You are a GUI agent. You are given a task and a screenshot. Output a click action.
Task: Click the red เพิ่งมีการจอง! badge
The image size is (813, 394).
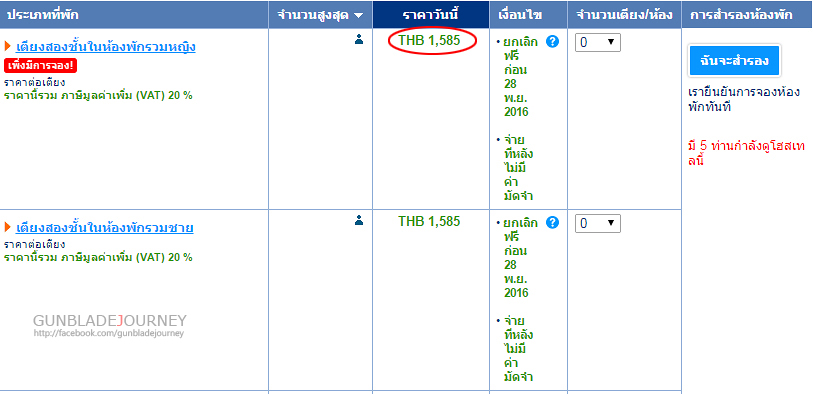pos(40,66)
